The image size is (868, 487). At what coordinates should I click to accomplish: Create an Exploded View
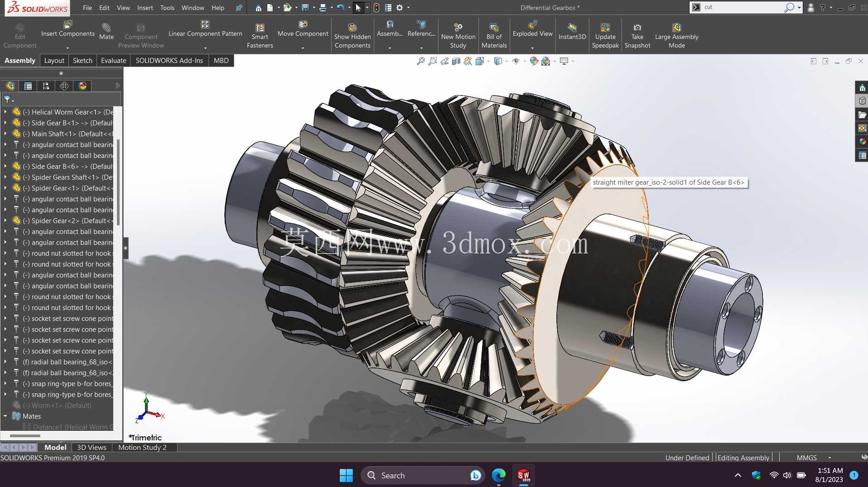(533, 29)
